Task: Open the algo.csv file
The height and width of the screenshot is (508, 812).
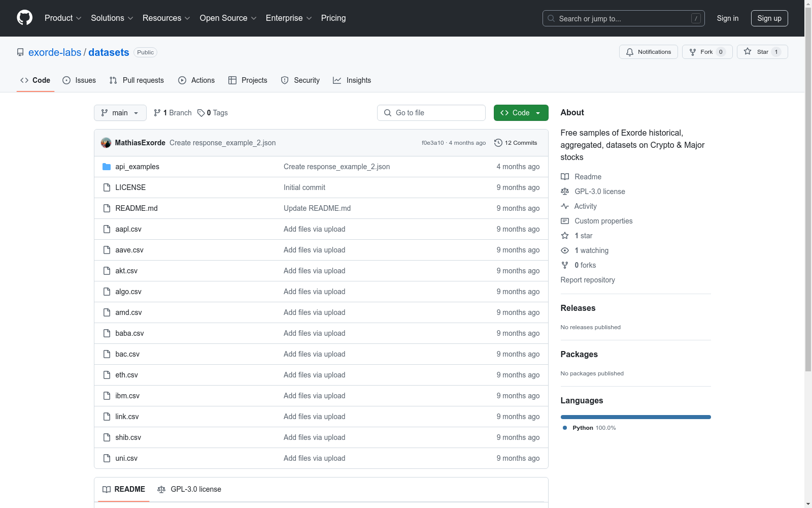Action: click(x=128, y=292)
